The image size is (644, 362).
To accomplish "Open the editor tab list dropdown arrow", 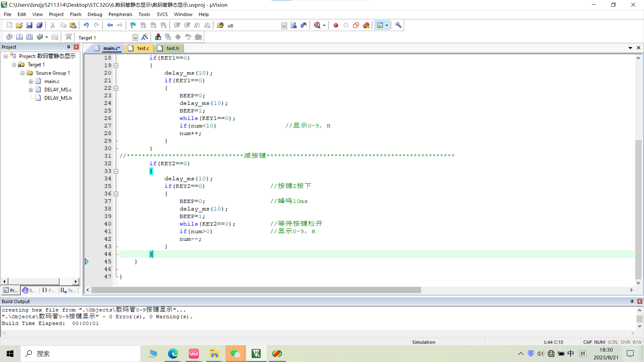I will tap(630, 48).
